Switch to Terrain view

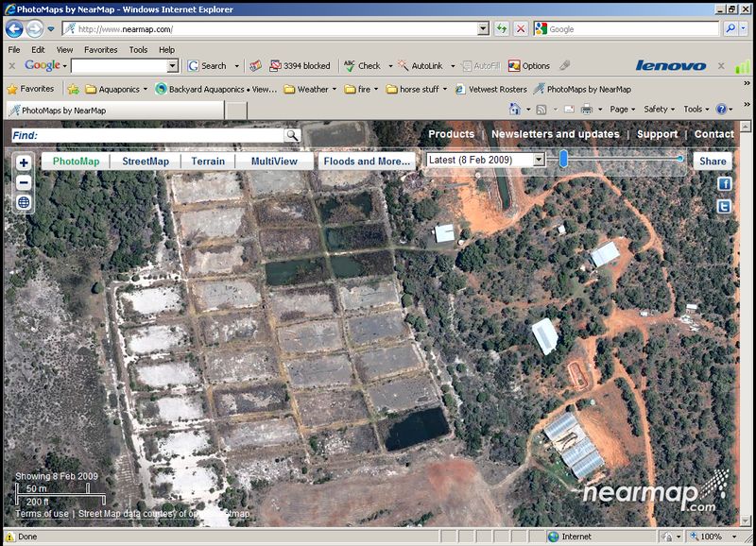[x=208, y=162]
